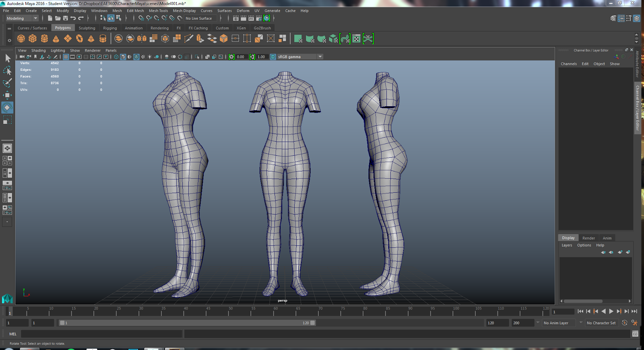
Task: Open the Script Editor icon
Action: [x=635, y=334]
